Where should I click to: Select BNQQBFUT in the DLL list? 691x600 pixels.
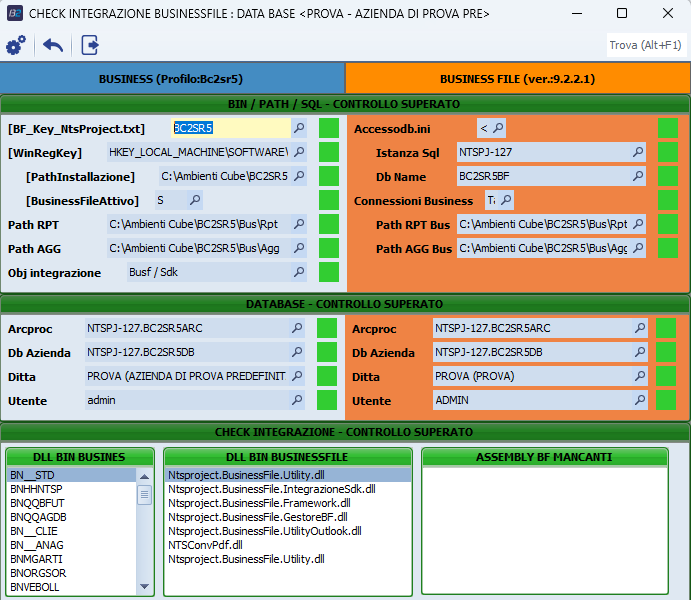(x=72, y=503)
